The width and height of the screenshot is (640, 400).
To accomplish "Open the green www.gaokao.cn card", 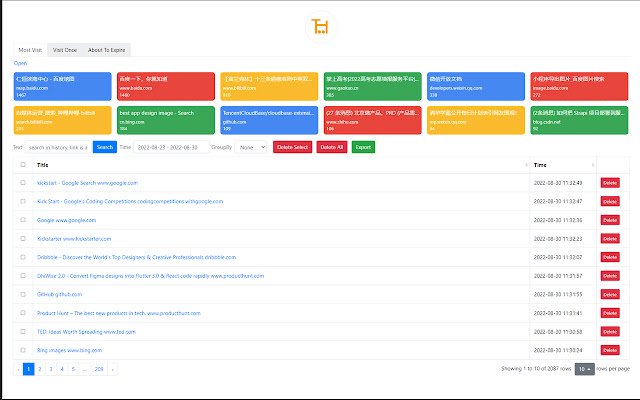I will click(373, 86).
